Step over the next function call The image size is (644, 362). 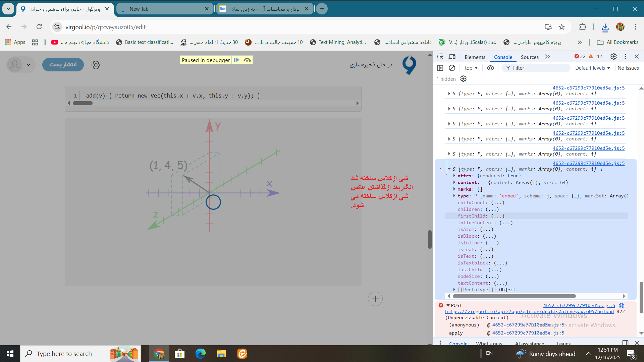click(247, 60)
